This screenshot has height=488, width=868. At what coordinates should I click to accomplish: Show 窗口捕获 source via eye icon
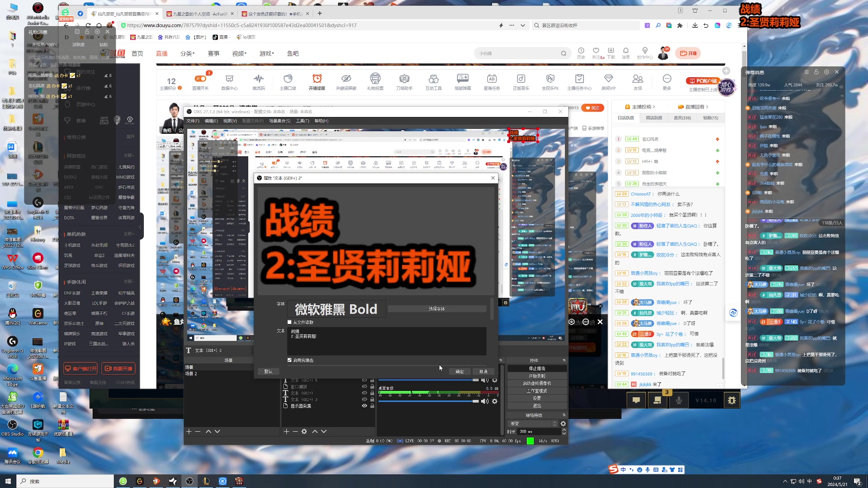point(364,387)
